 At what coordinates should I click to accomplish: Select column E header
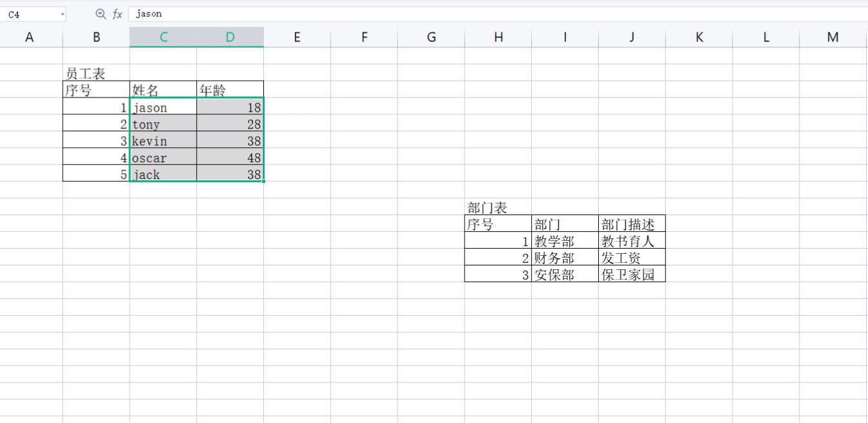point(297,37)
